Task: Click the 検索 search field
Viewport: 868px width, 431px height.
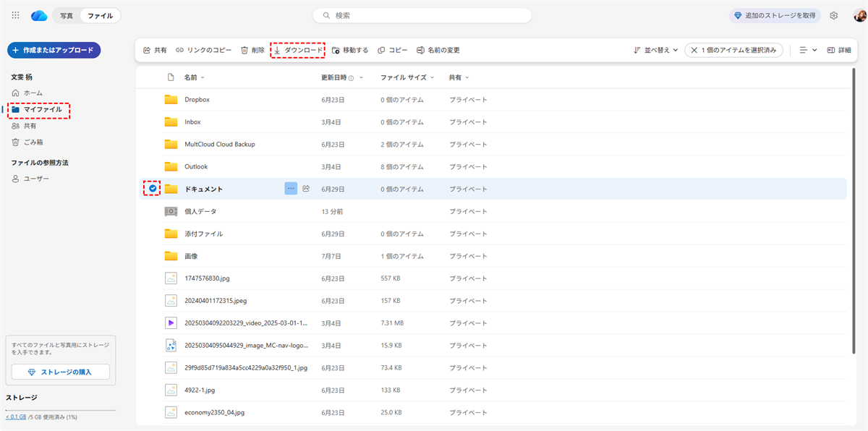Action: [x=422, y=15]
